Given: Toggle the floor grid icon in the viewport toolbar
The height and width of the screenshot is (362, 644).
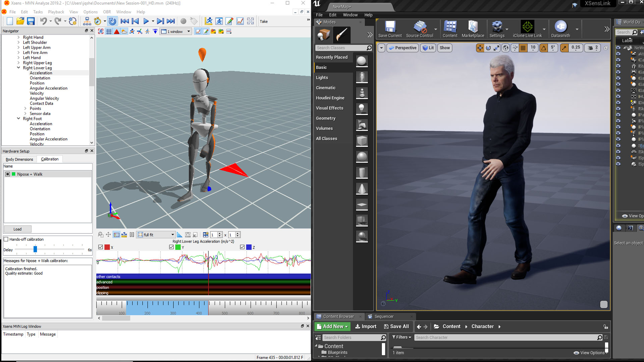Looking at the screenshot, I should click(109, 32).
